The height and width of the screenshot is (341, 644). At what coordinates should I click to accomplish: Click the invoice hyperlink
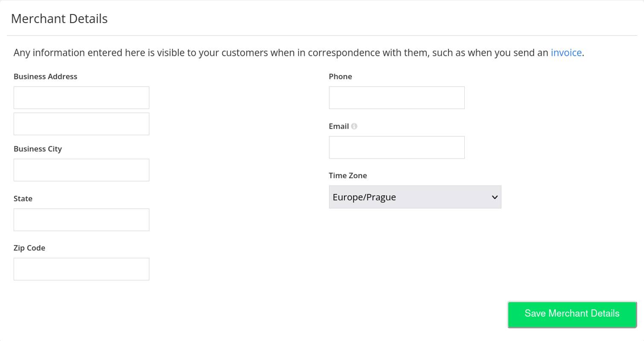pos(566,52)
